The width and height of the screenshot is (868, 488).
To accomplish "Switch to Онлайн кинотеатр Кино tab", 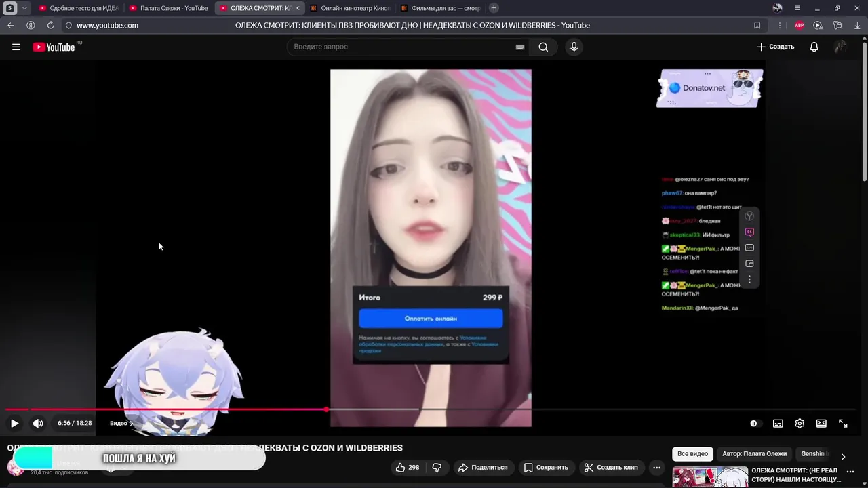I will click(350, 8).
